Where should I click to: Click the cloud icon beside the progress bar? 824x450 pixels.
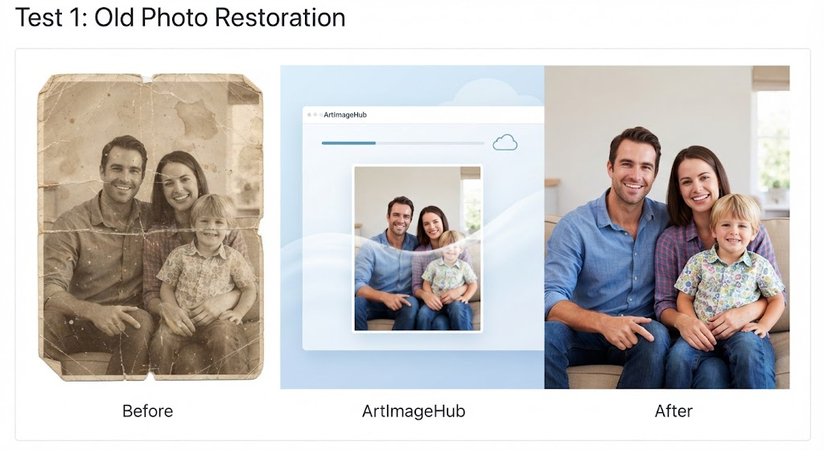505,142
